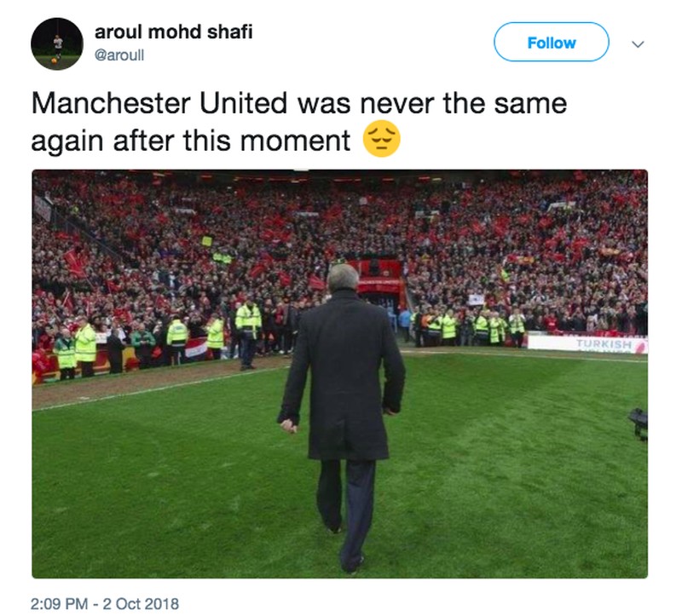682x616 pixels.
Task: Click the TV camera at photo's right edge
Action: click(x=638, y=423)
